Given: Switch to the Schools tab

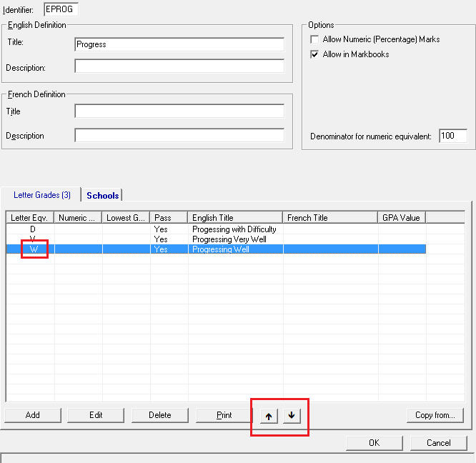Looking at the screenshot, I should 102,195.
